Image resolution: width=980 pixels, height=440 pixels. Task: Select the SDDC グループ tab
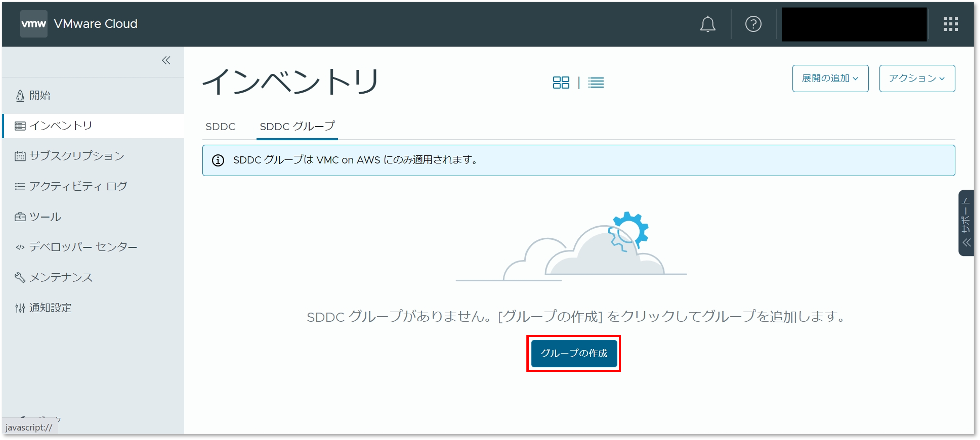point(297,127)
